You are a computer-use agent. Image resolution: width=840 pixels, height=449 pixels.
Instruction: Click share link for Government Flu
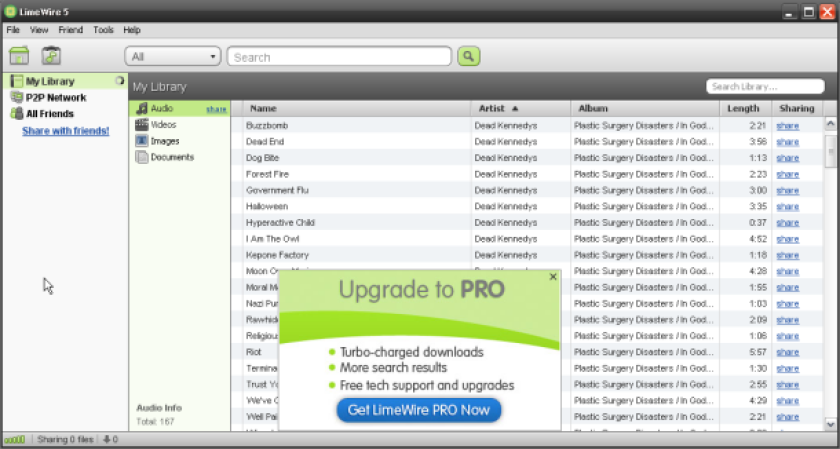pos(788,190)
